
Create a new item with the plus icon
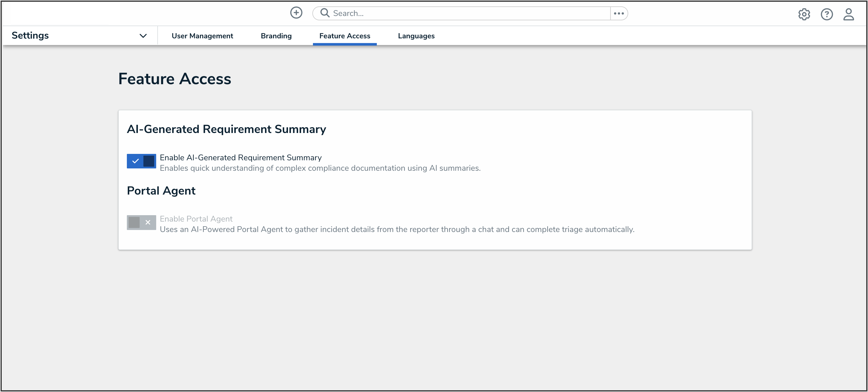pyautogui.click(x=296, y=12)
